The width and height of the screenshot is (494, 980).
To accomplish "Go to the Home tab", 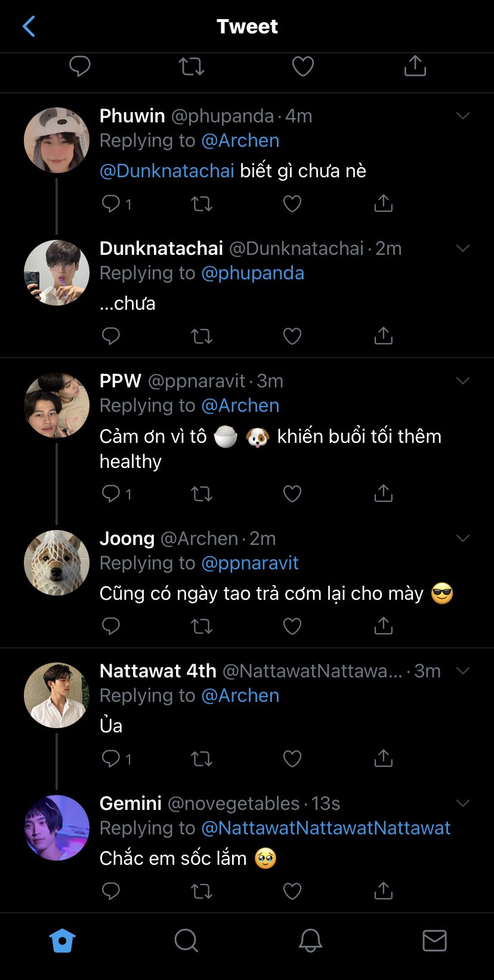I will [62, 941].
